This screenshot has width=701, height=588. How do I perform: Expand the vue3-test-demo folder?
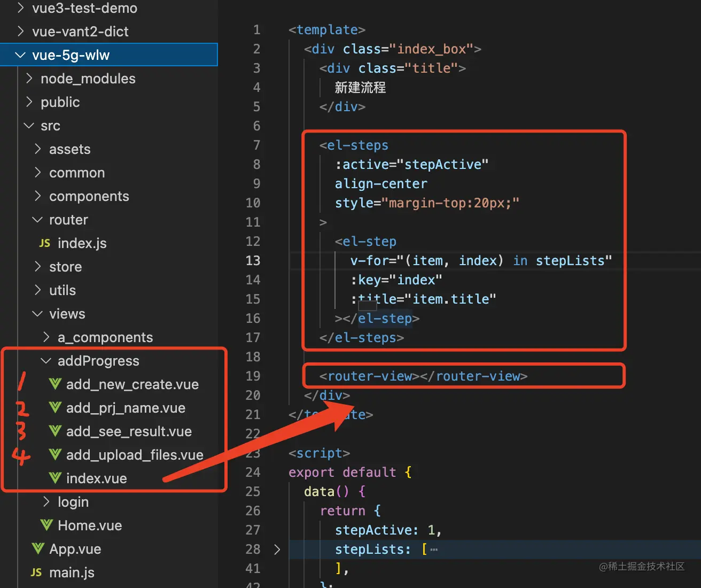(x=21, y=8)
